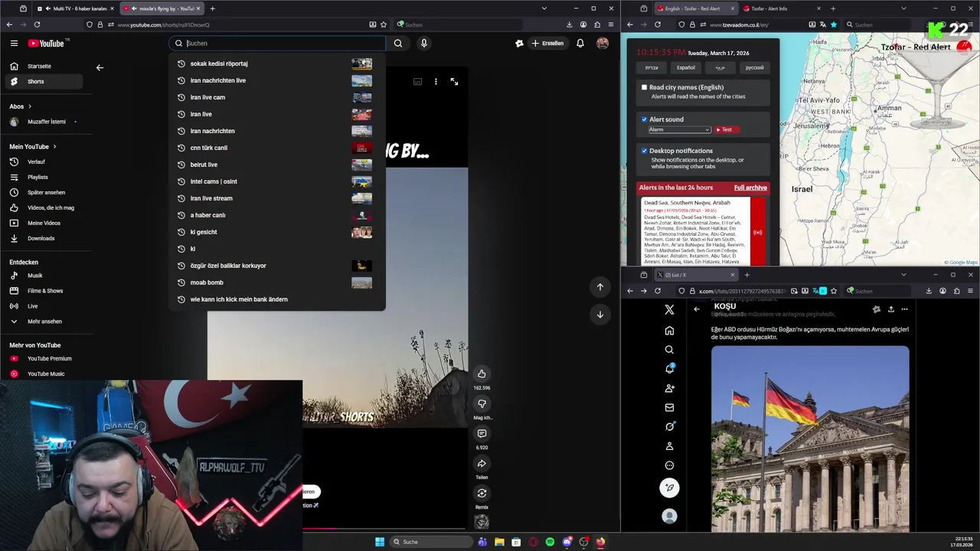The image size is (980, 551).
Task: Select suggestion 'cnn türk canlı'
Action: pos(276,148)
